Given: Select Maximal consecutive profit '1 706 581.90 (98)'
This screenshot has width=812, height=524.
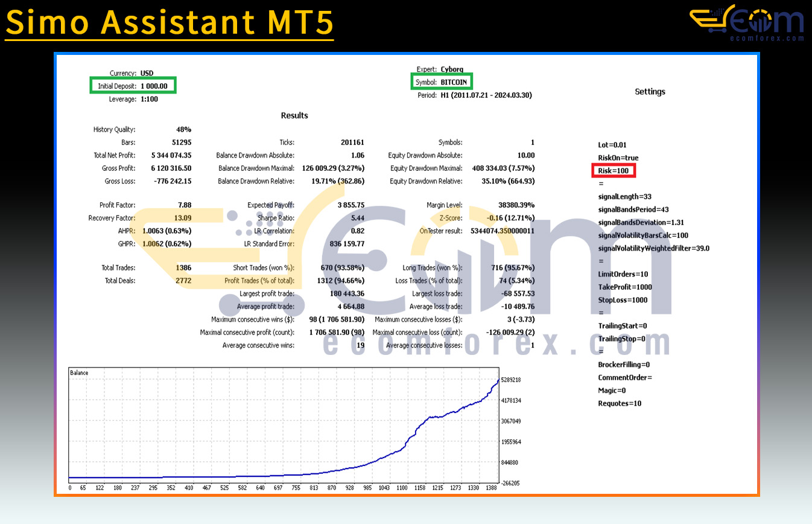Looking at the screenshot, I should (337, 333).
